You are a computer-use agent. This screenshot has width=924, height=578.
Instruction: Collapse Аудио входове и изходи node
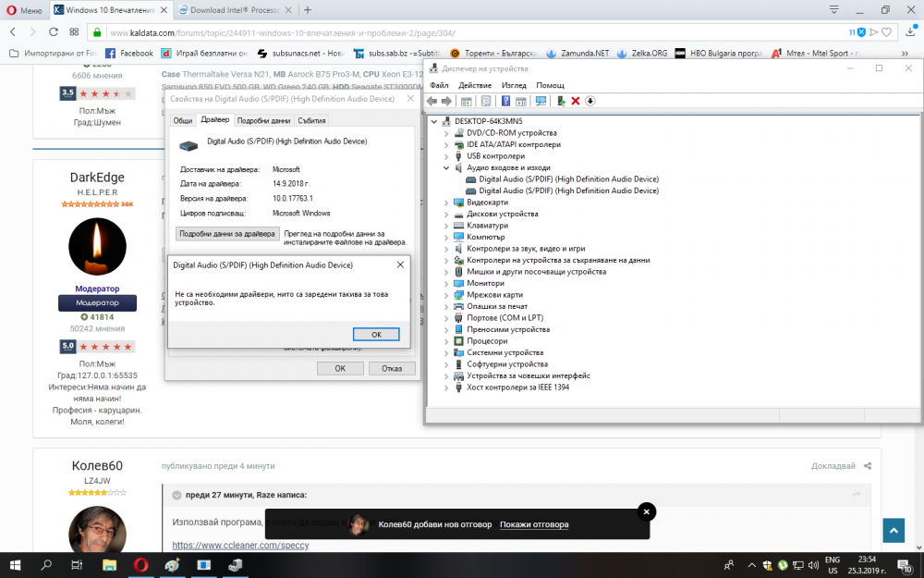446,167
